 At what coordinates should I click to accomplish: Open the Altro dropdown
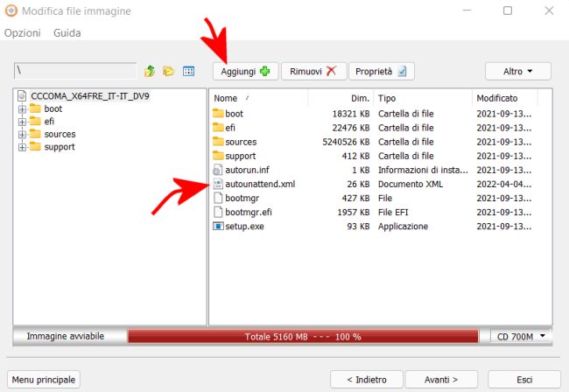518,72
